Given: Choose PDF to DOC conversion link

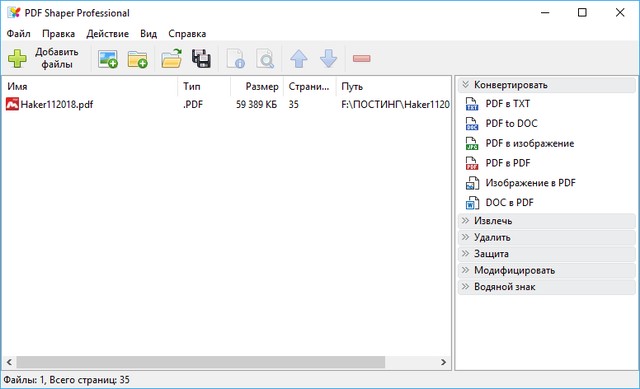Looking at the screenshot, I should point(511,123).
